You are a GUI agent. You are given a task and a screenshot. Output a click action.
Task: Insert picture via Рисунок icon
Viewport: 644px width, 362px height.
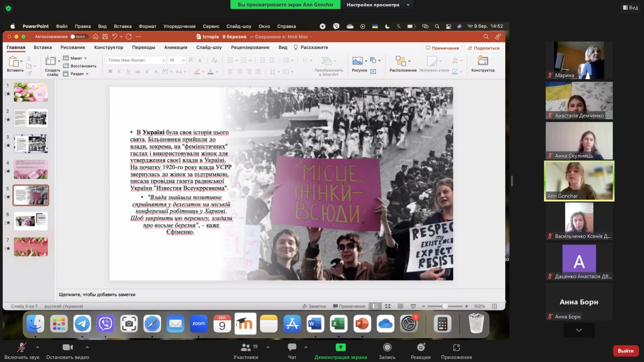point(357,61)
